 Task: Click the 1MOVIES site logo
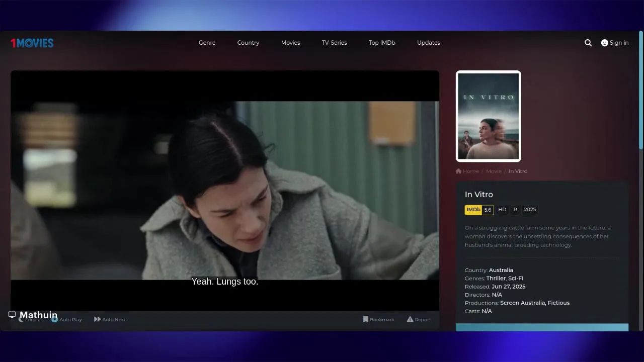click(x=32, y=43)
